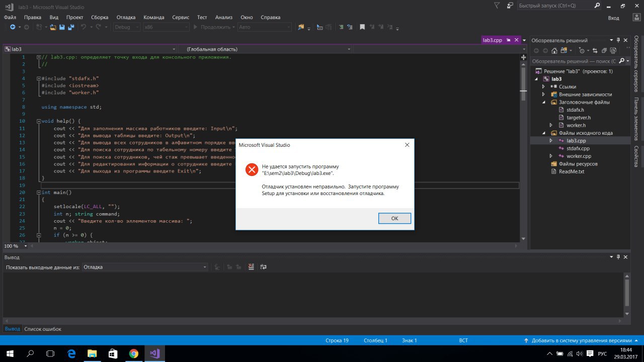Click the Redo toolbar icon
The image size is (644, 362).
click(x=99, y=27)
